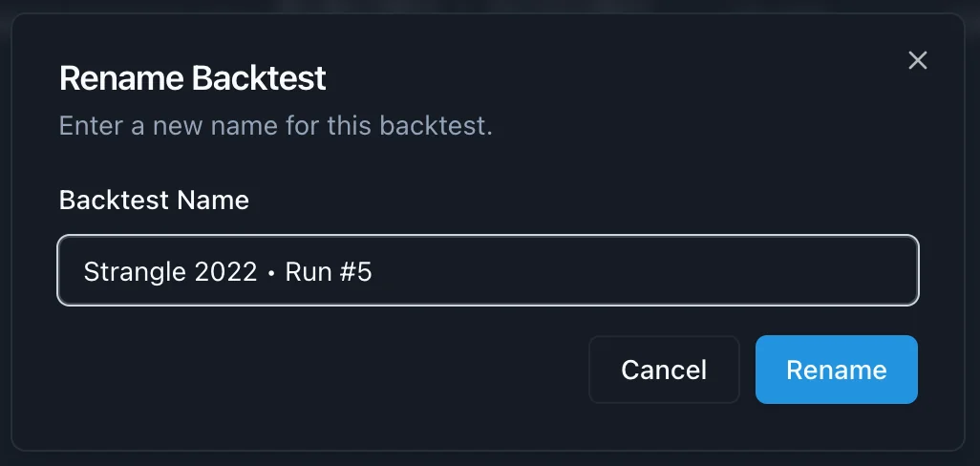Click the "Backtest Name" field label
This screenshot has height=466, width=980.
(154, 201)
